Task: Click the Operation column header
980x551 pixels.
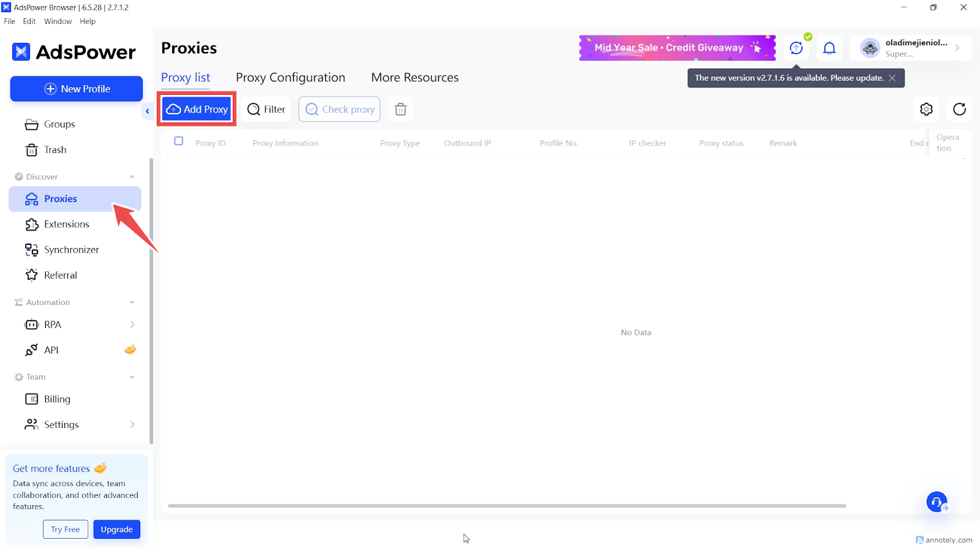Action: pyautogui.click(x=948, y=143)
